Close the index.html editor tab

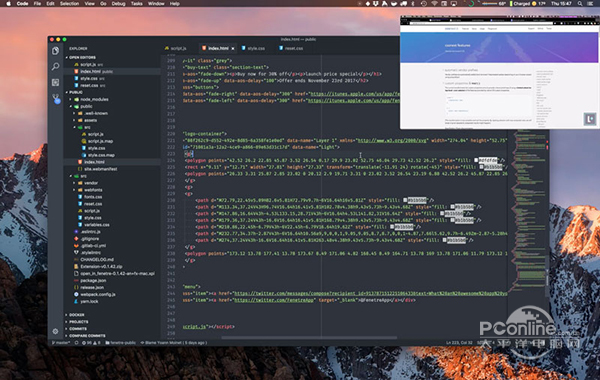coord(233,49)
